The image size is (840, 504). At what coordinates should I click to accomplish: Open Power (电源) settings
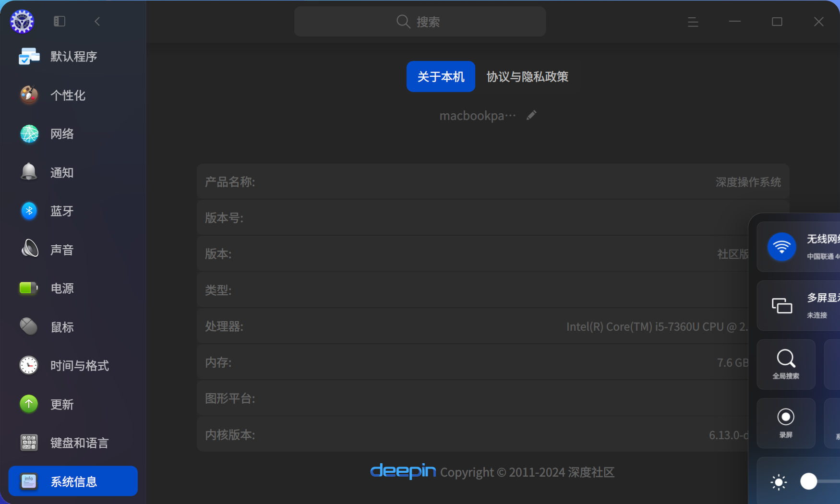point(73,288)
